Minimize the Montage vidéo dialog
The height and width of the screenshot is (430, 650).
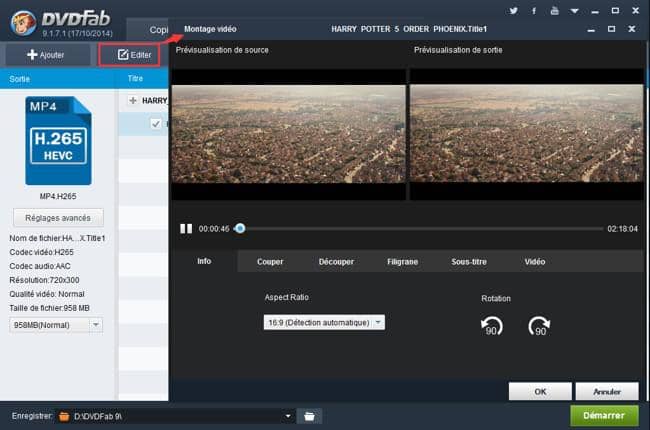[591, 29]
